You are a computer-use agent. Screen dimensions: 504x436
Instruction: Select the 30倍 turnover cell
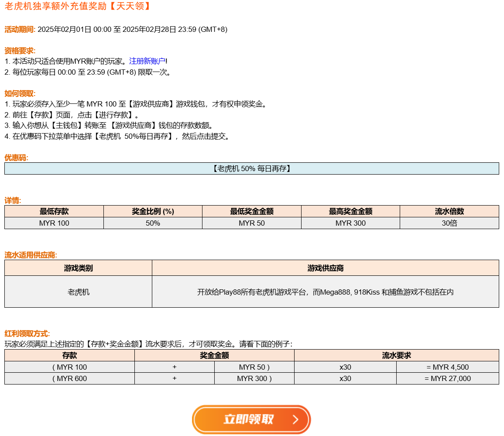tap(449, 223)
